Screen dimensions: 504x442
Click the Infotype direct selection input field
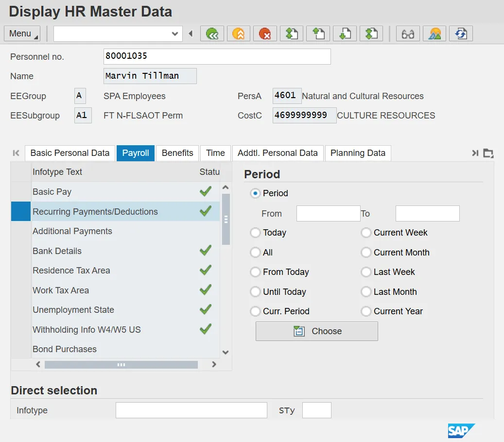point(191,410)
